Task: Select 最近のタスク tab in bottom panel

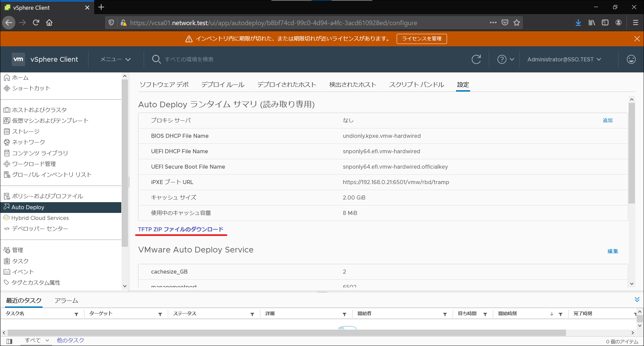Action: pyautogui.click(x=24, y=301)
